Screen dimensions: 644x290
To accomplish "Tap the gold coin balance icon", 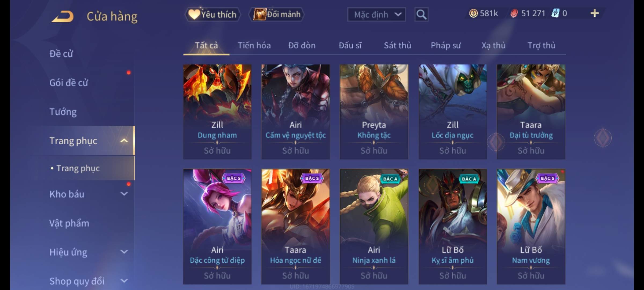I will click(473, 13).
